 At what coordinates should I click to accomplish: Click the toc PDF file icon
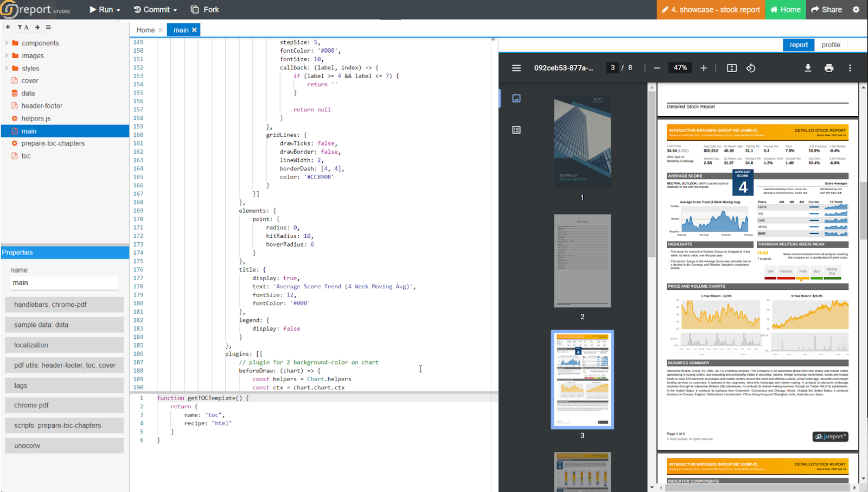click(x=15, y=156)
